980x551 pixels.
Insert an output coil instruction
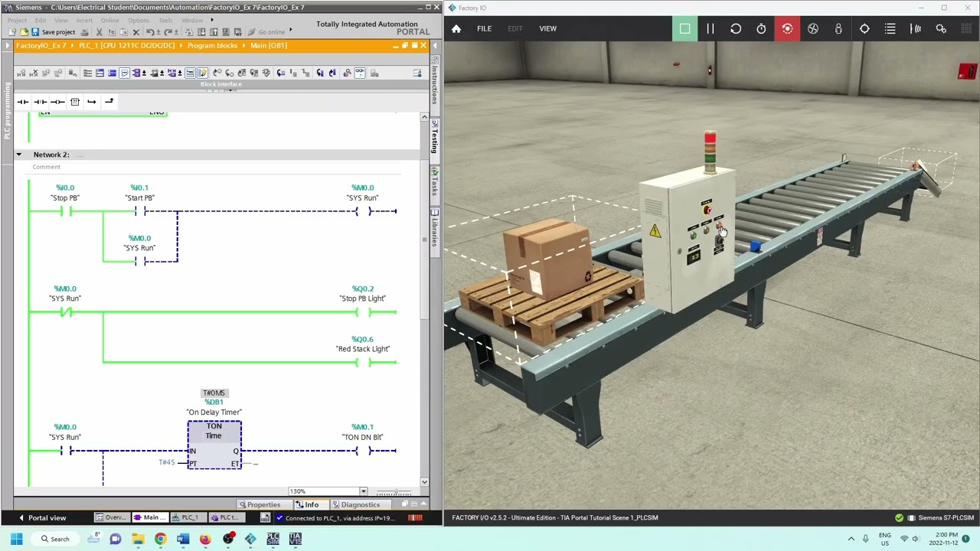pos(57,102)
